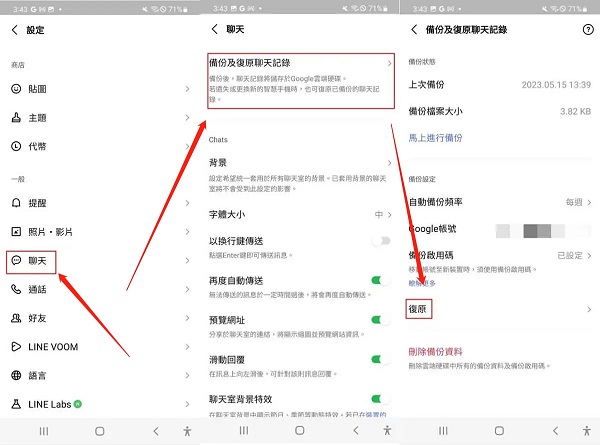
Task: Expand the 貼圖 row chevron
Action: pyautogui.click(x=188, y=89)
